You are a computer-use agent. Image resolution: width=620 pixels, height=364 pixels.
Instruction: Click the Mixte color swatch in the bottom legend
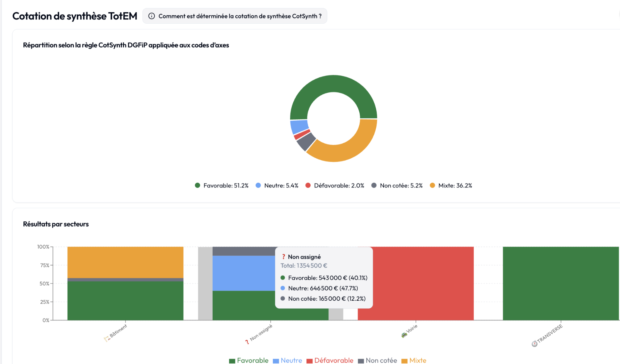pos(404,360)
